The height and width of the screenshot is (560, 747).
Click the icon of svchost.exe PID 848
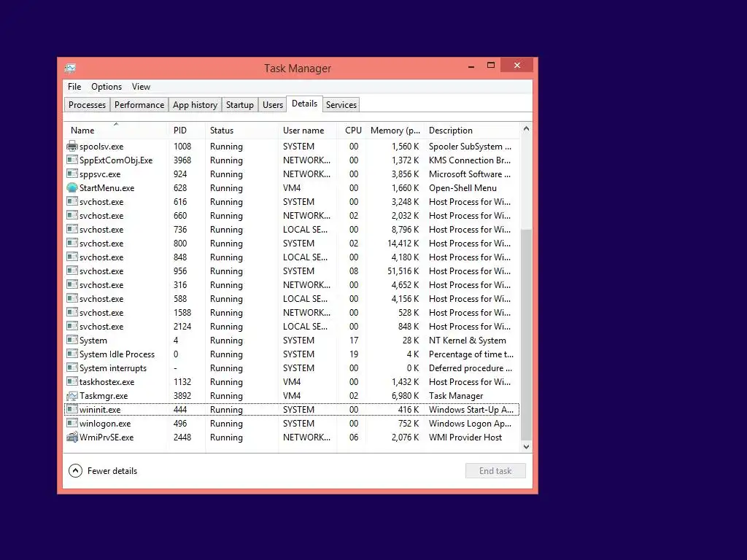point(72,256)
